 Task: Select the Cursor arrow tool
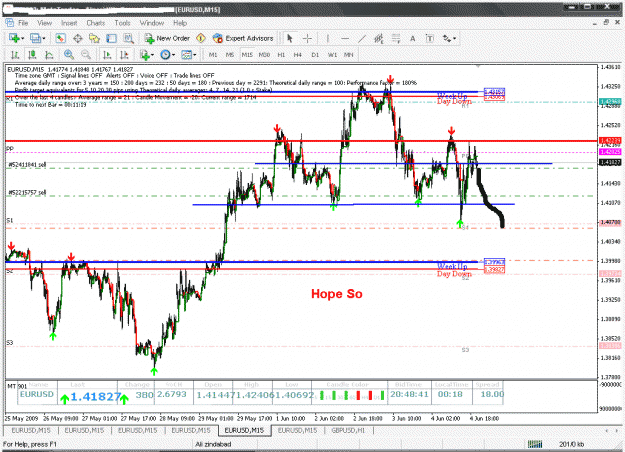(290, 38)
